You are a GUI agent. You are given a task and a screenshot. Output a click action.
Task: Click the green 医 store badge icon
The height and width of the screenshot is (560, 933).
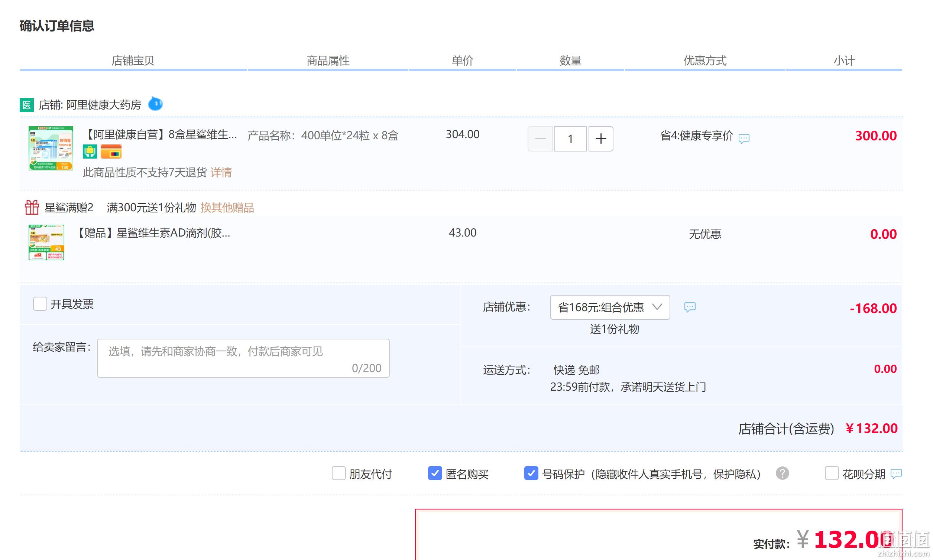(26, 105)
